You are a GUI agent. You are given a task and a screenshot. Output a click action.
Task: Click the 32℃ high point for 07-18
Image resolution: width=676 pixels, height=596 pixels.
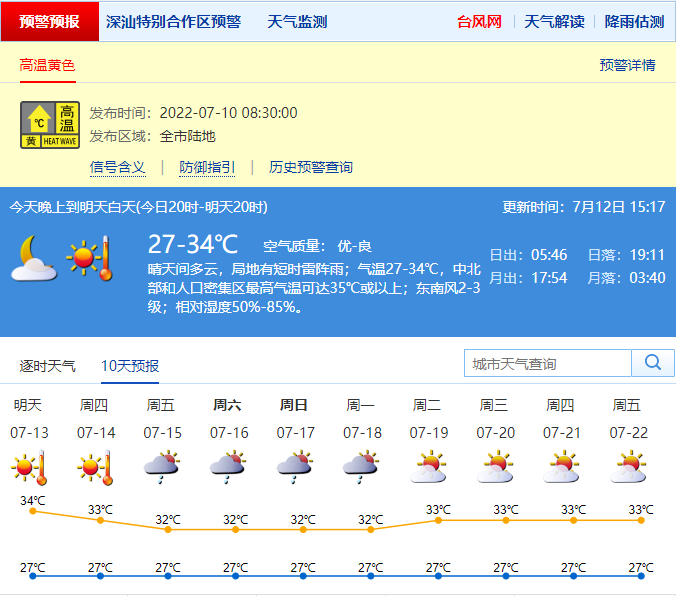coord(371,530)
